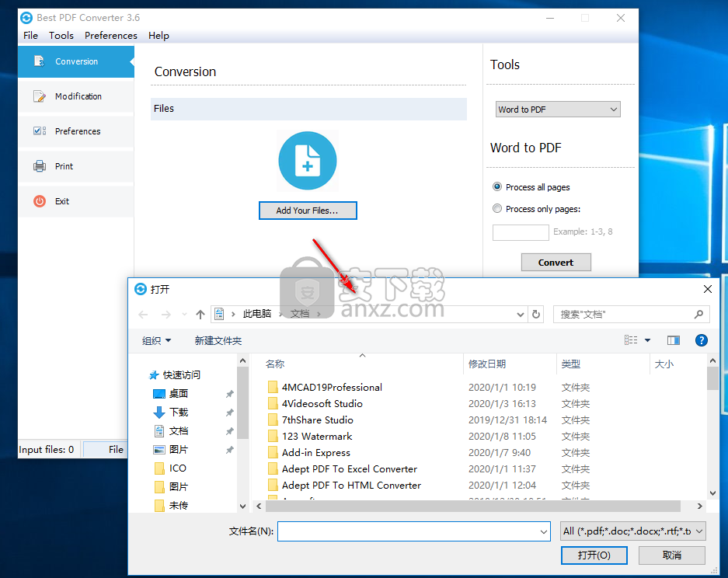Select Process all pages option
Screen dimensions: 728x578
tap(497, 186)
